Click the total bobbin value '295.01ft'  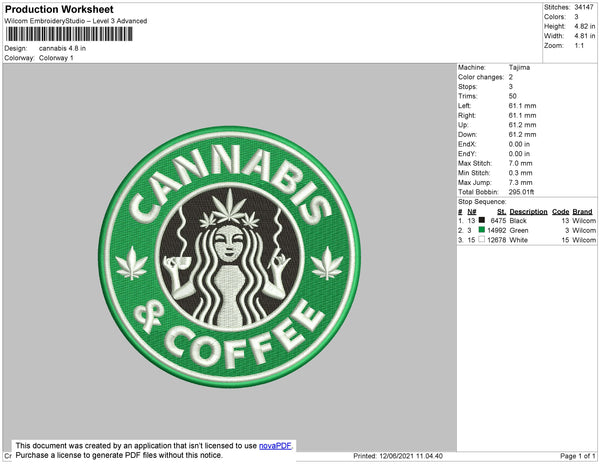[522, 192]
